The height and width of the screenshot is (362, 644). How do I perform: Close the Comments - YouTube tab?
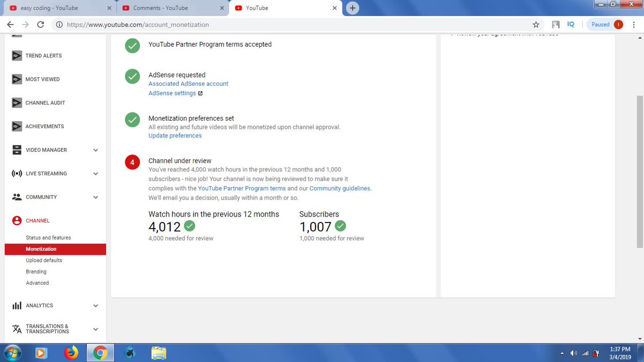(222, 8)
